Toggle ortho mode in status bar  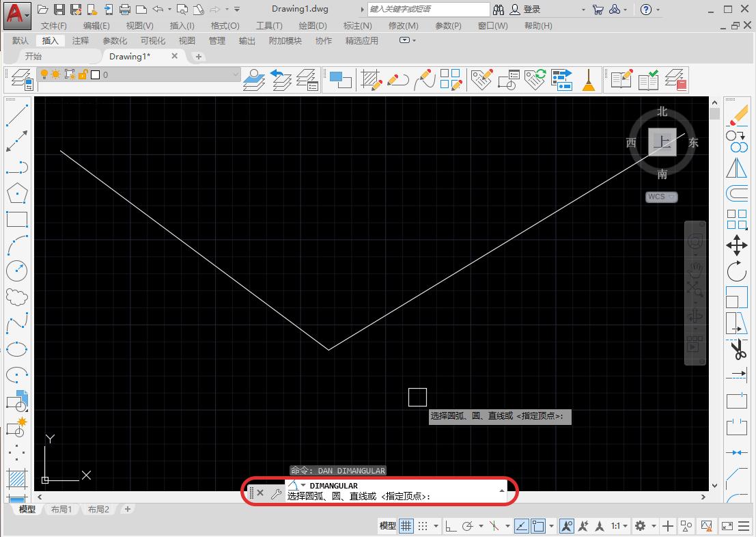451,525
